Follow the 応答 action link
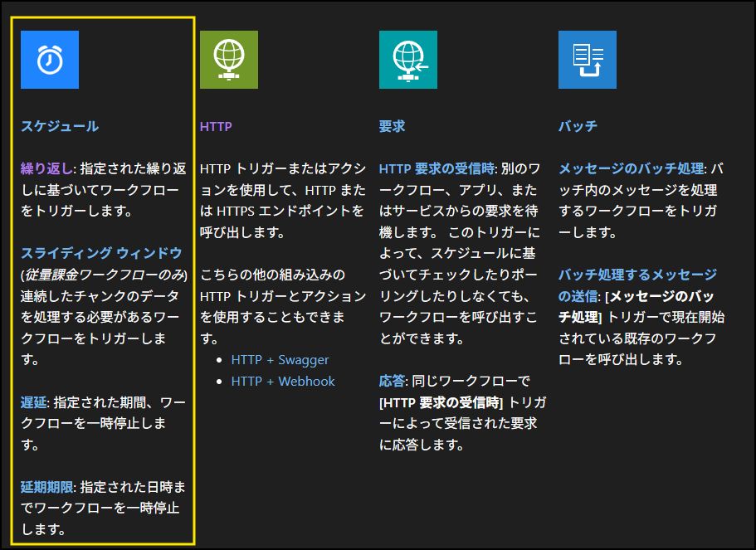Screen dimensions: 756x550 coord(392,381)
